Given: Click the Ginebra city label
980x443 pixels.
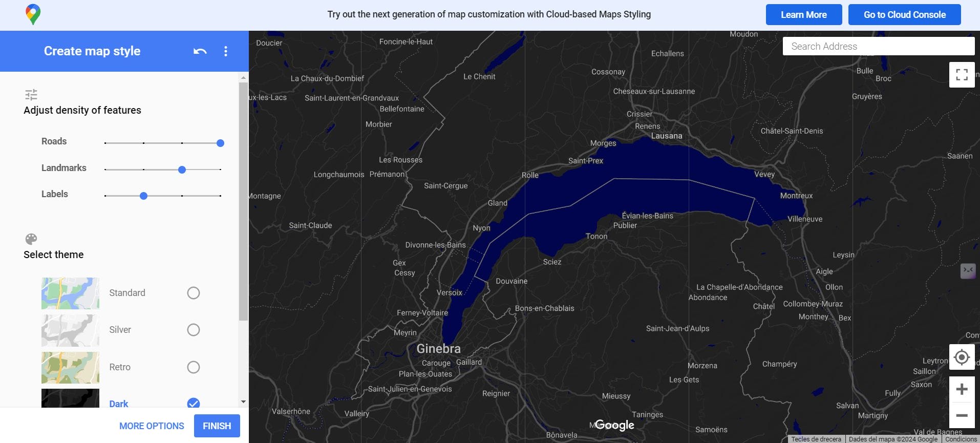Looking at the screenshot, I should [439, 349].
